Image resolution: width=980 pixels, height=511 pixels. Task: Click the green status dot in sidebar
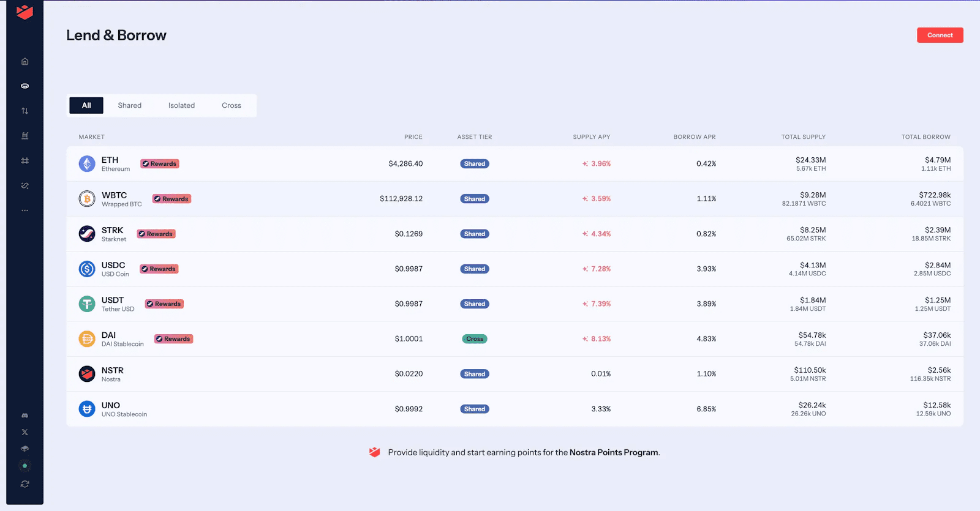[x=24, y=466]
